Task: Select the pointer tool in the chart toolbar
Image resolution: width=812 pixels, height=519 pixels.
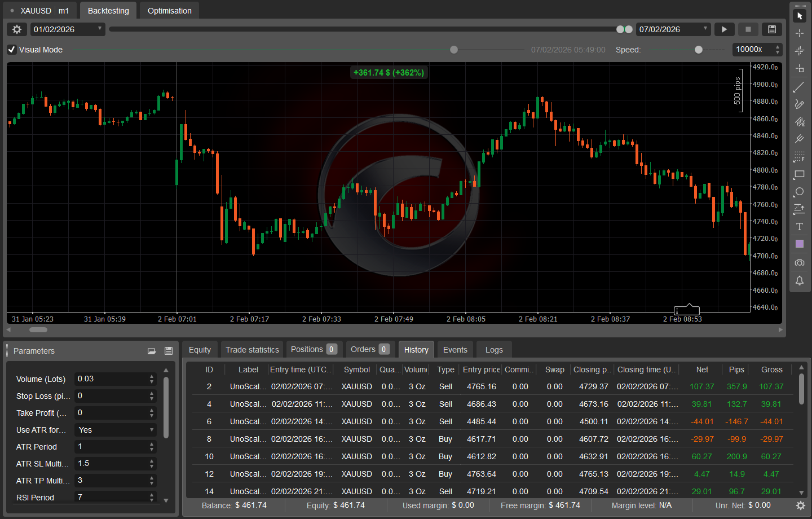Action: point(800,15)
